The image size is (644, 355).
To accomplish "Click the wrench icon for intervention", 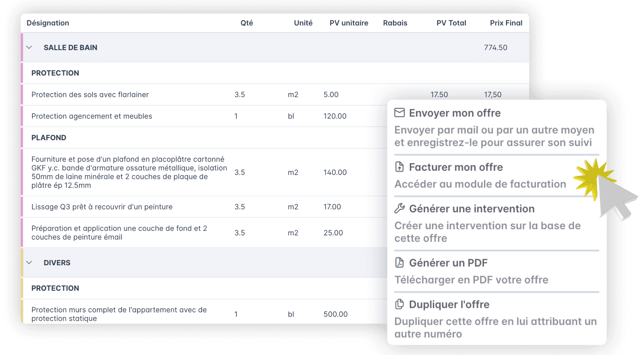I will click(x=399, y=208).
